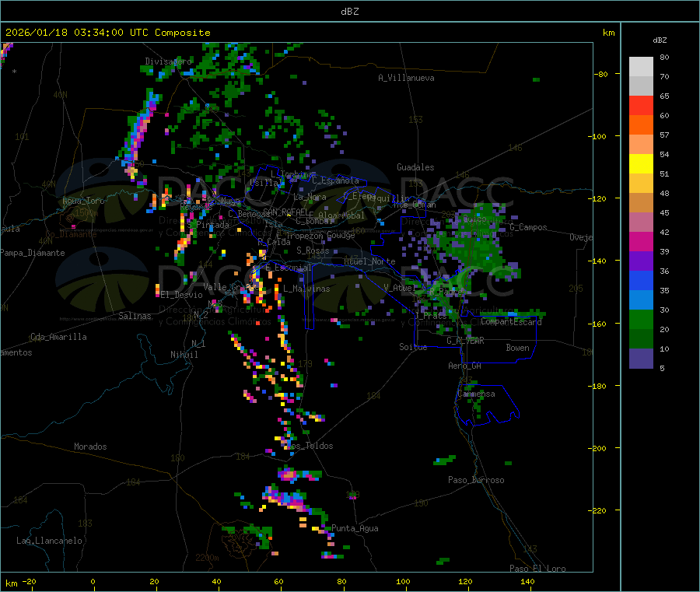Click the grey 70 dBZ legend swatch
Screen dimensions: 700x592
641,86
